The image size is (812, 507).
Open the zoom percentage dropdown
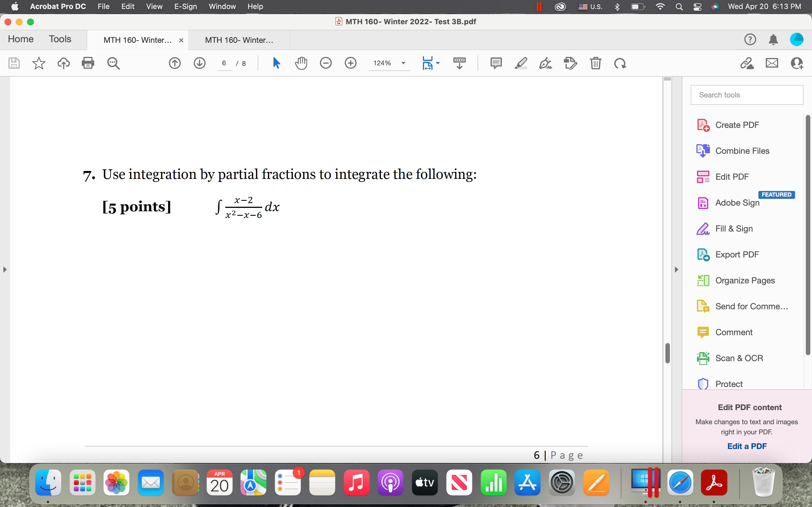coord(403,63)
